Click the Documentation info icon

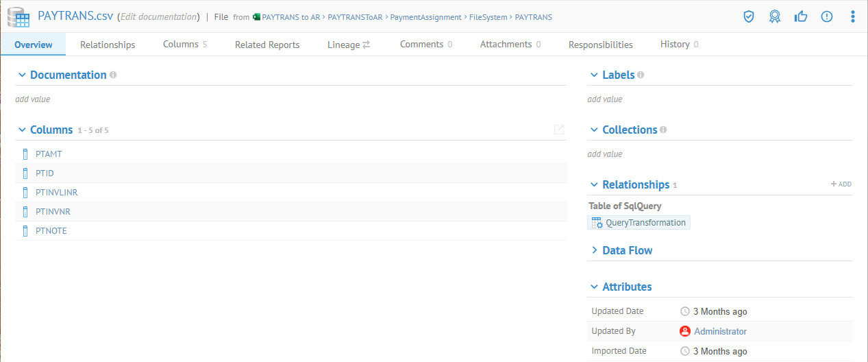point(113,75)
